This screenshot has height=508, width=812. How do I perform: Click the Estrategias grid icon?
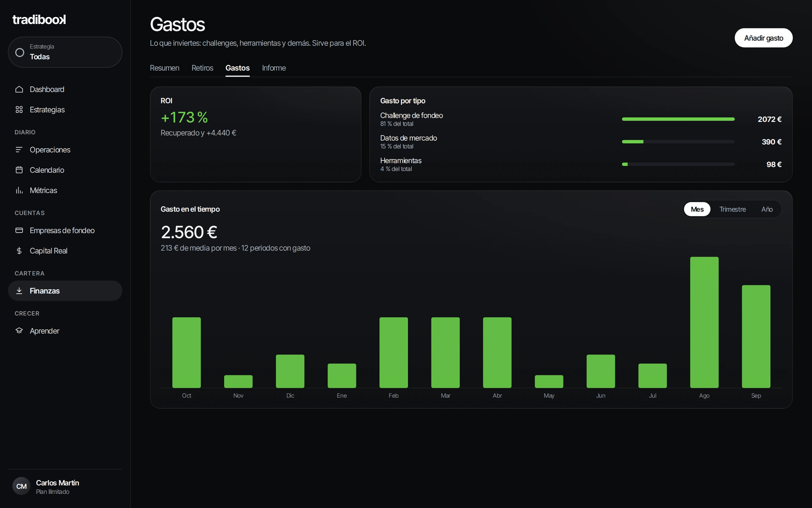(19, 109)
